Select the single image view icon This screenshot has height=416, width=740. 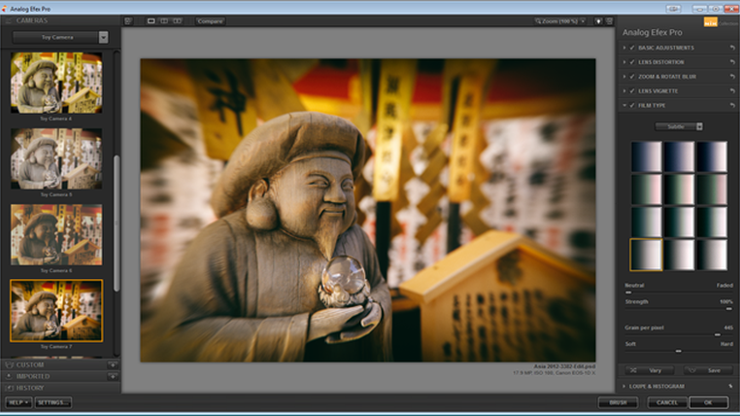pos(151,20)
